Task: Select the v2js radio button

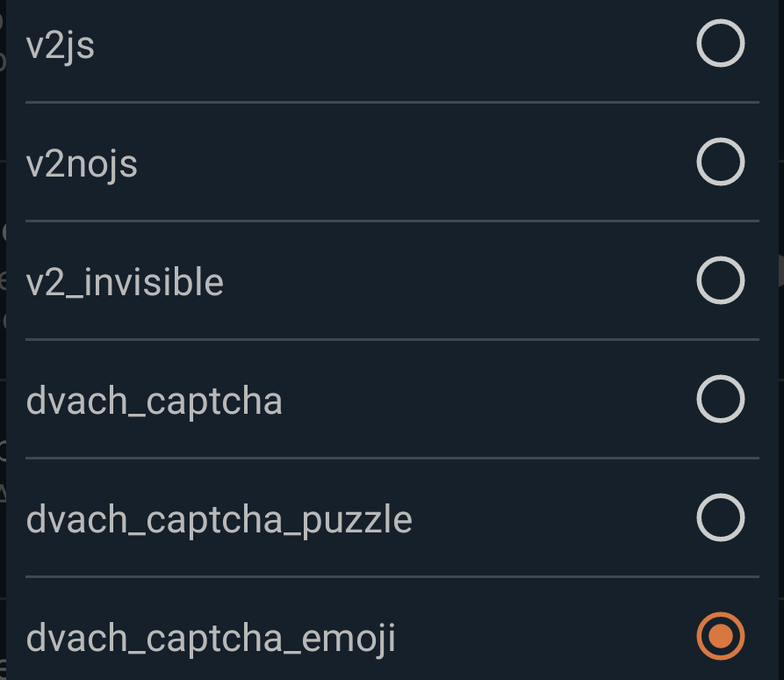Action: [x=720, y=44]
